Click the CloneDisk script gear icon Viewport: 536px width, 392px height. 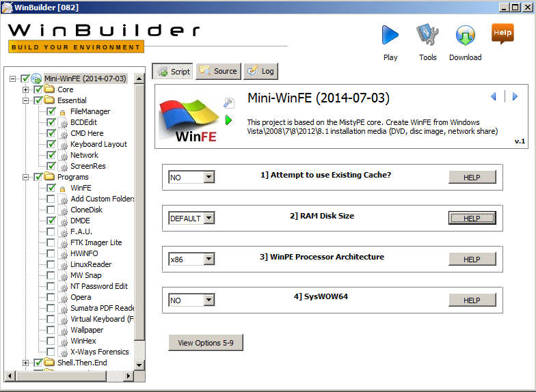63,210
